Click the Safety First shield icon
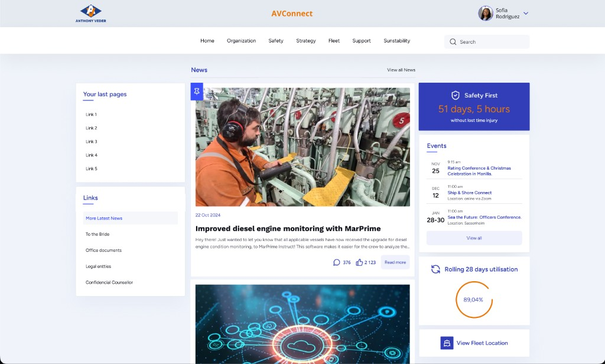This screenshot has height=364, width=605. pos(456,95)
